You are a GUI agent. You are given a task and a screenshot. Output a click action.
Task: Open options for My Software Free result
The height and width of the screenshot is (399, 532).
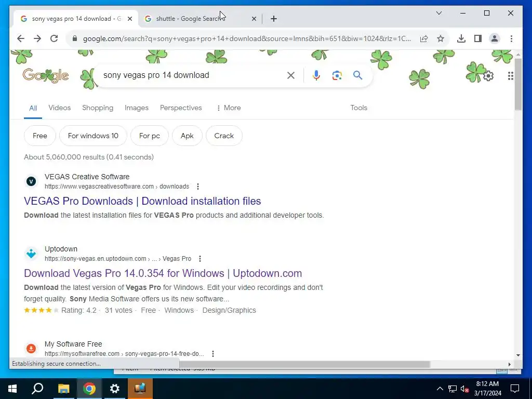[x=212, y=353]
